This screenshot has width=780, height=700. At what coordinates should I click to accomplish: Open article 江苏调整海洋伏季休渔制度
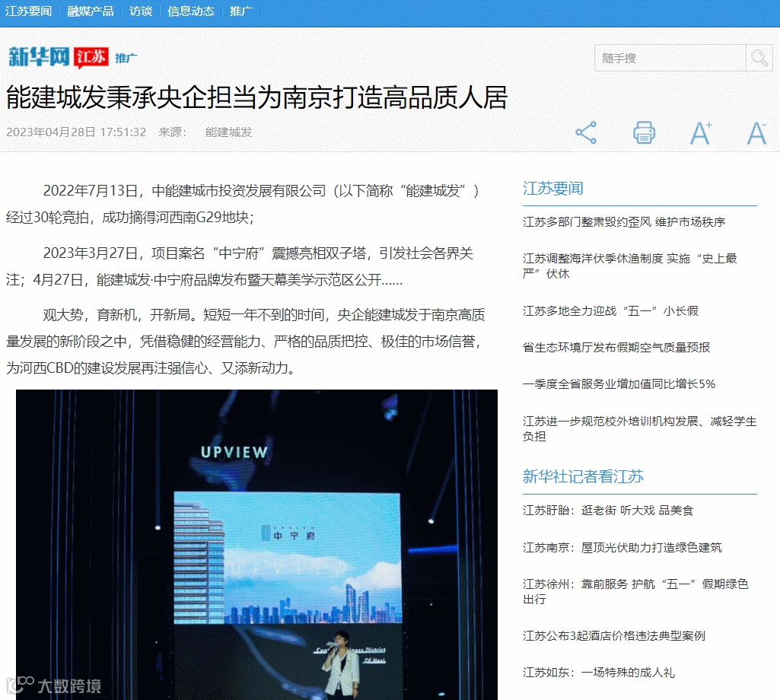coord(630,266)
